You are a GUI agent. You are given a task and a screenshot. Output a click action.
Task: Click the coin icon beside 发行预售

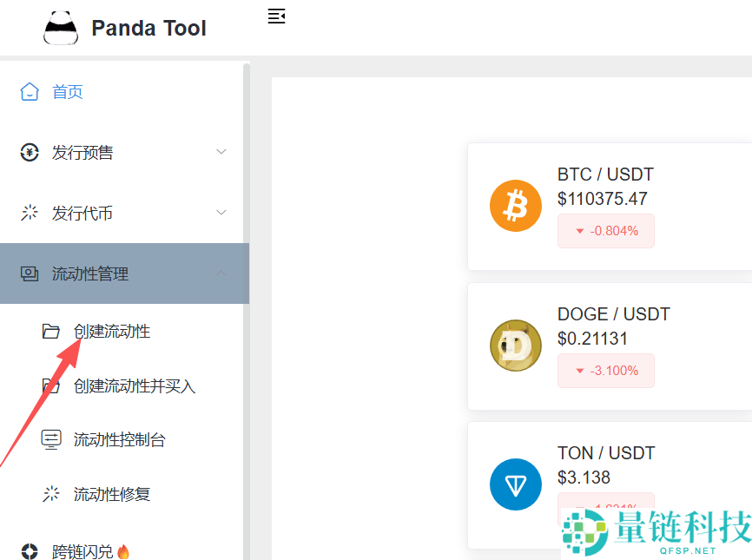click(30, 151)
